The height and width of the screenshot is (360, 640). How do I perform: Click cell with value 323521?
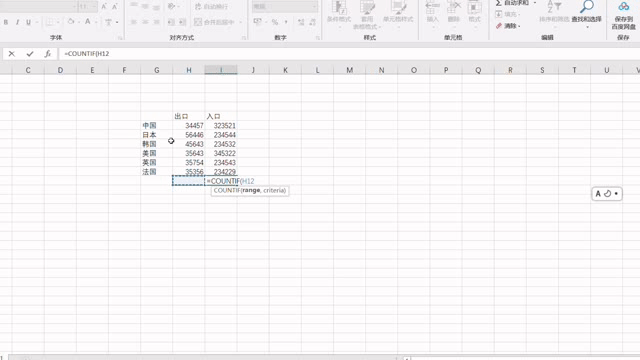[x=220, y=125]
